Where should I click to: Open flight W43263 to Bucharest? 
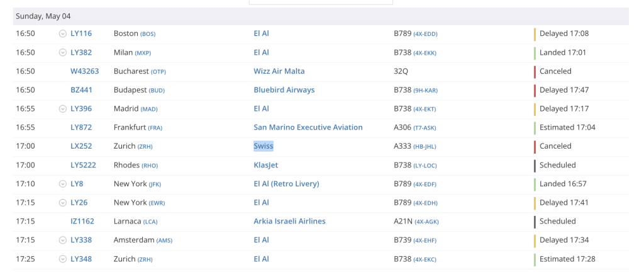pos(85,71)
